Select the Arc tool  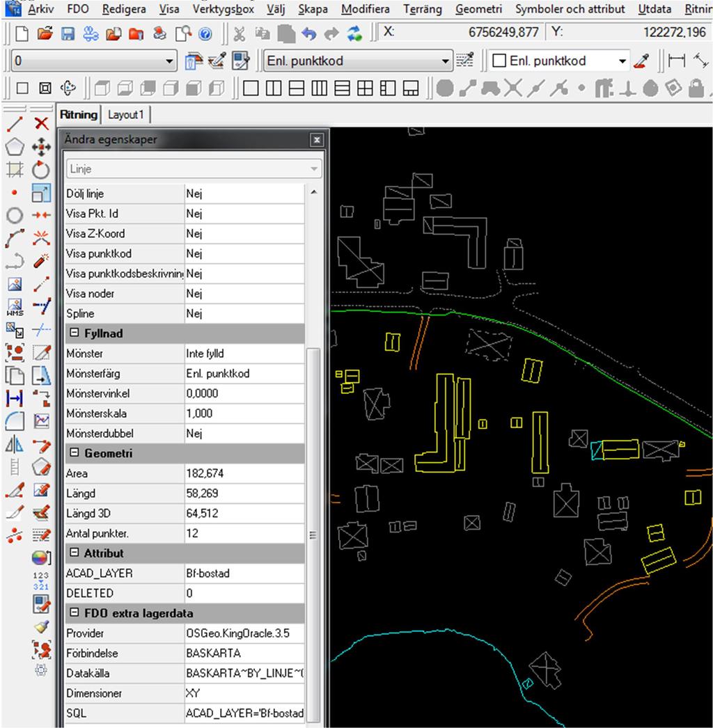coord(15,238)
